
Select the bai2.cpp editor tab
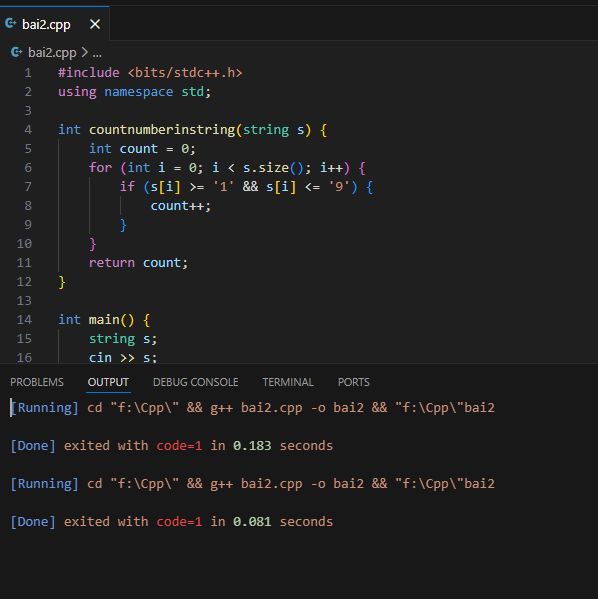coord(55,24)
